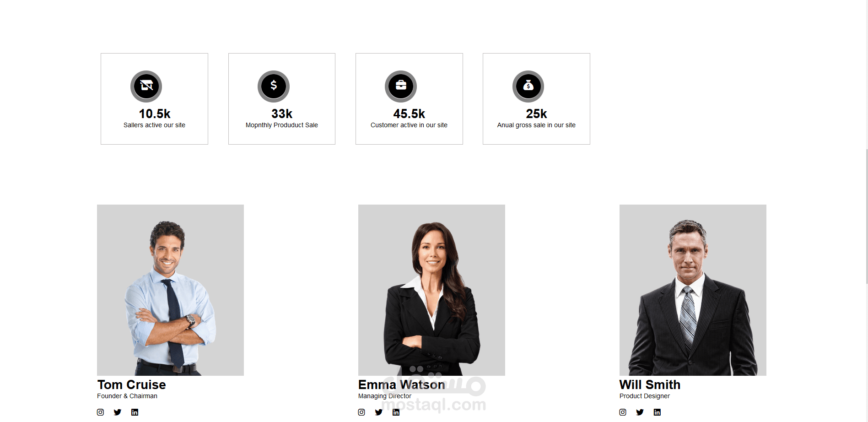Open Emma Watson's Twitter icon
This screenshot has width=868, height=422.
click(x=379, y=412)
